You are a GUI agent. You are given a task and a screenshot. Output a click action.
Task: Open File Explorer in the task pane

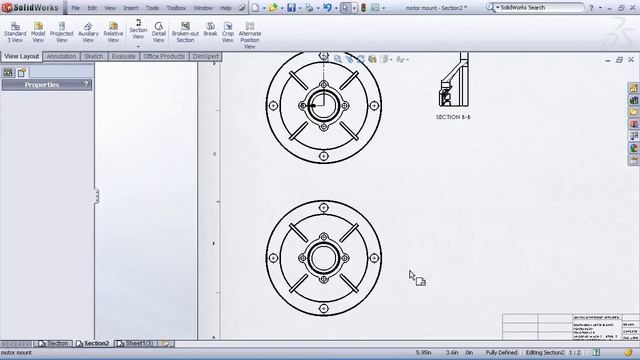click(633, 112)
